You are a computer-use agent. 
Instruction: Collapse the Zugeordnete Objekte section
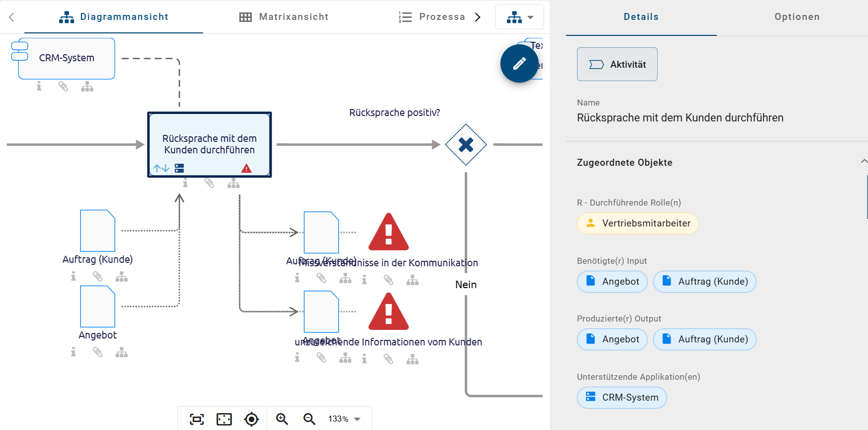[864, 162]
